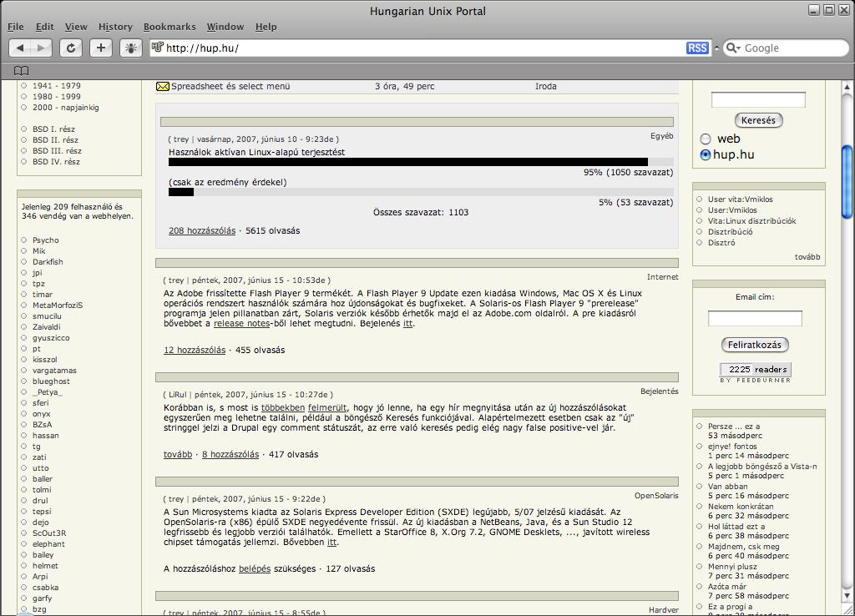The image size is (855, 616).
Task: Open user MetaMorfoziS in the user list
Action: [x=58, y=305]
